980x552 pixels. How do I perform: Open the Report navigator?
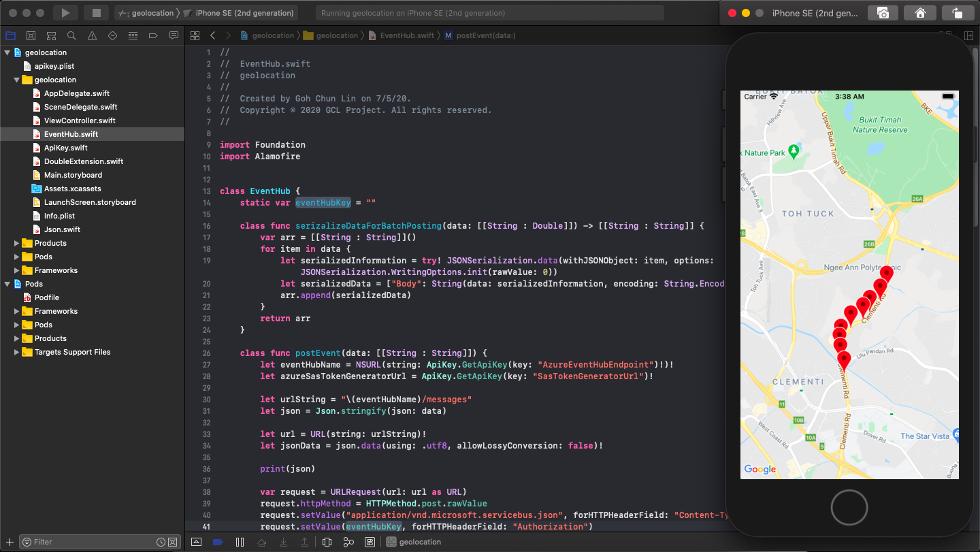pyautogui.click(x=174, y=35)
